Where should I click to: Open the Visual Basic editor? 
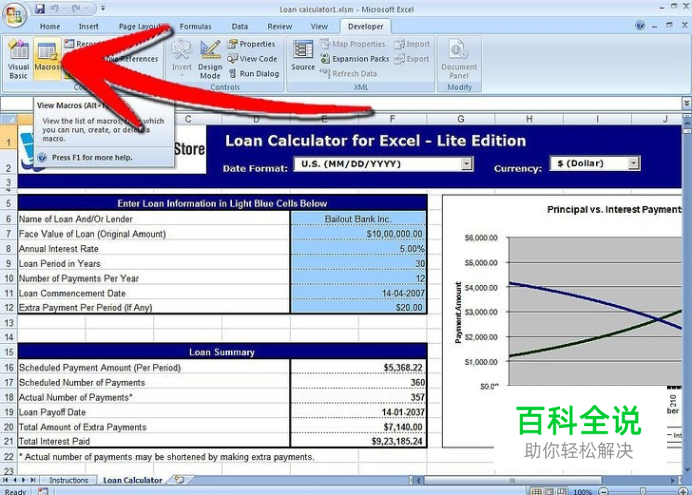tap(19, 59)
